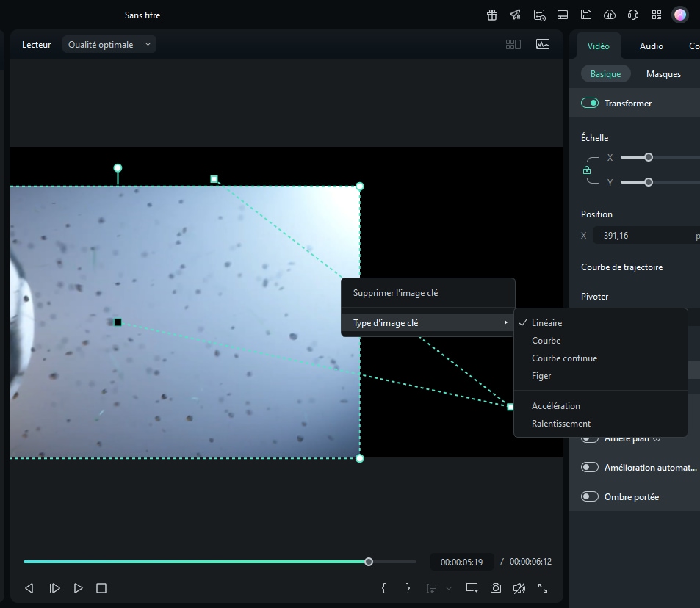Click the muted speaker volume icon
The width and height of the screenshot is (700, 608).
coord(519,588)
